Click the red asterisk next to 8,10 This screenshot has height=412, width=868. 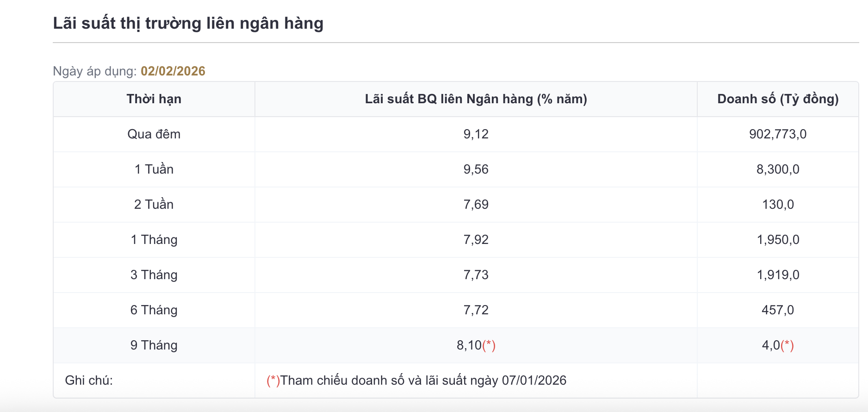point(489,345)
